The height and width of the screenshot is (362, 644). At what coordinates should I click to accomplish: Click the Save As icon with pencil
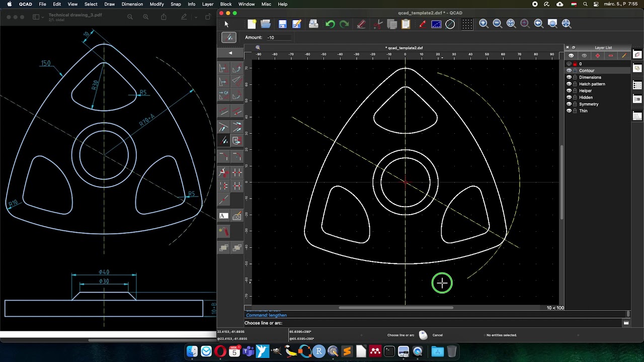297,24
